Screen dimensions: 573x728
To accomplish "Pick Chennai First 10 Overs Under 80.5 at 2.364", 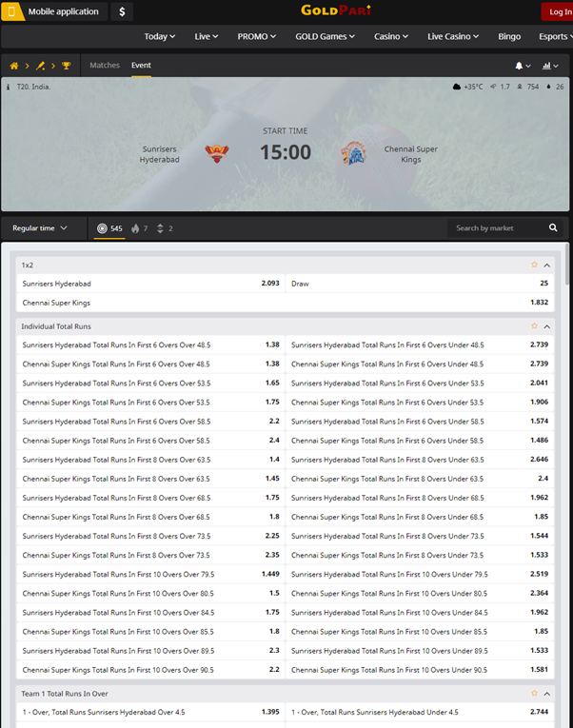I will 420,593.
